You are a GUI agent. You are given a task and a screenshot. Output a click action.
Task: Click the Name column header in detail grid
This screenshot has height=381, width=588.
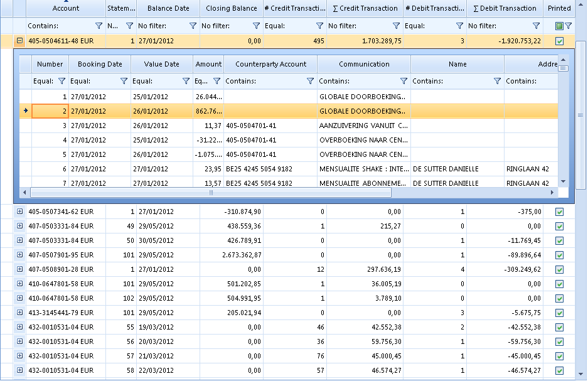[x=457, y=64]
